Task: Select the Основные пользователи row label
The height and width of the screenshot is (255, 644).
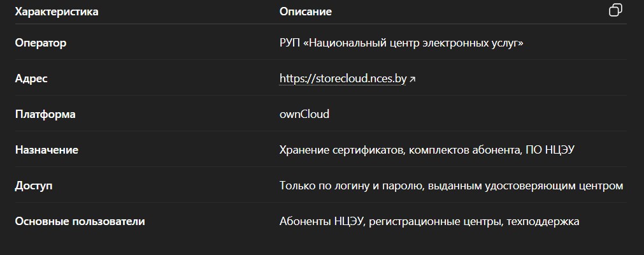Action: coord(80,221)
